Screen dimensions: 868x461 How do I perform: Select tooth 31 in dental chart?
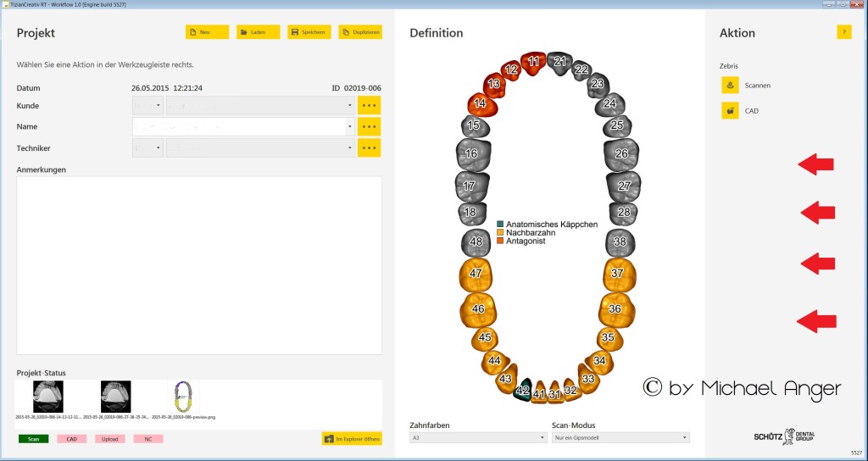(x=555, y=393)
